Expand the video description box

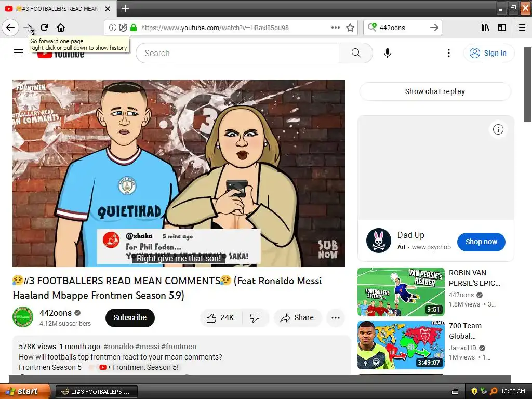(x=181, y=355)
